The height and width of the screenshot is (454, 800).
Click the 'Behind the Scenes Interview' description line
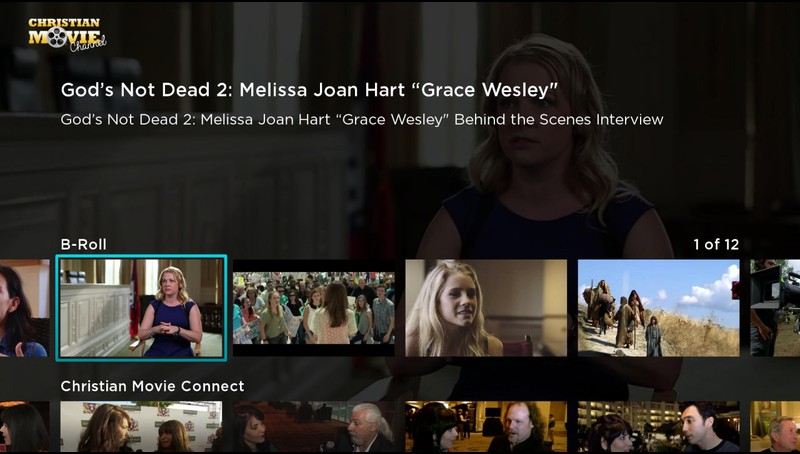tap(362, 119)
